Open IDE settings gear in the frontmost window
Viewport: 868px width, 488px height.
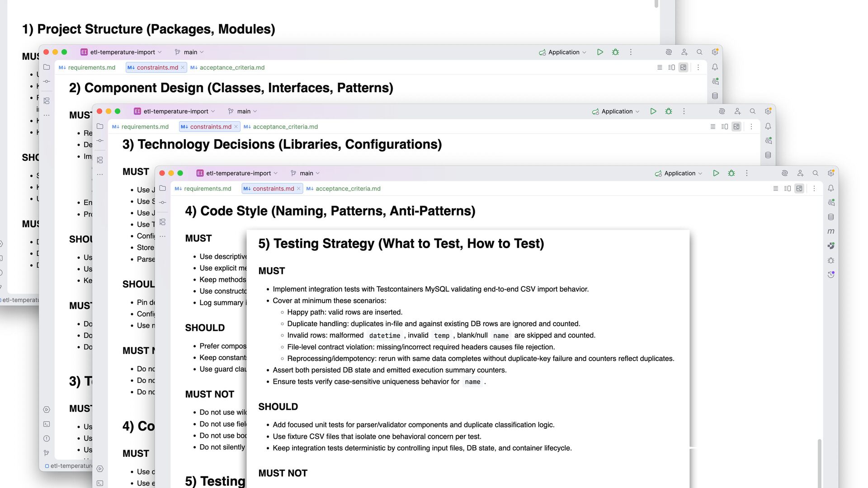coord(831,173)
